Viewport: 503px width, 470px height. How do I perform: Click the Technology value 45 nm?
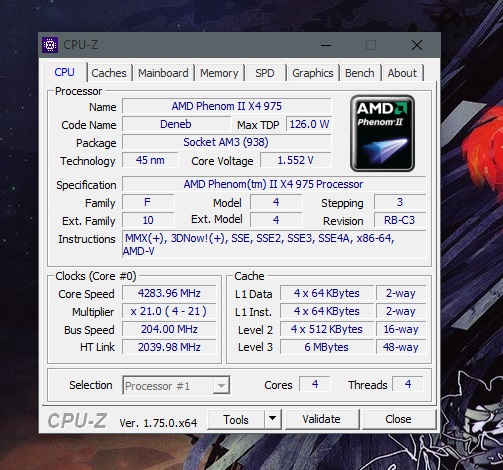(150, 160)
